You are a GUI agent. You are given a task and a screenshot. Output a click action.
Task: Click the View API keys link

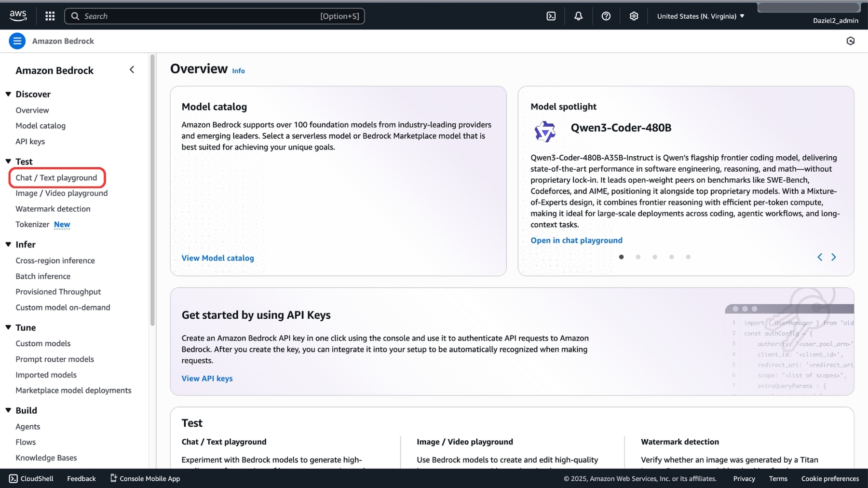[207, 379]
